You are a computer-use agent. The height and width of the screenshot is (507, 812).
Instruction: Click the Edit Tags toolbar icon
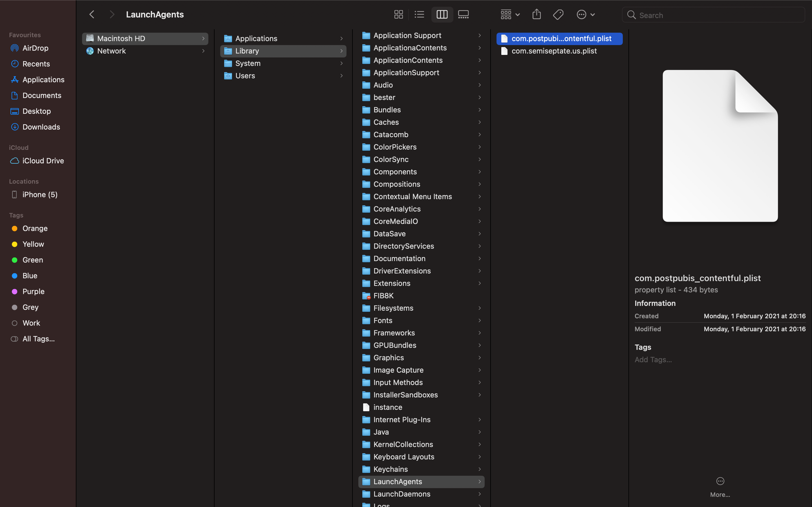[558, 14]
